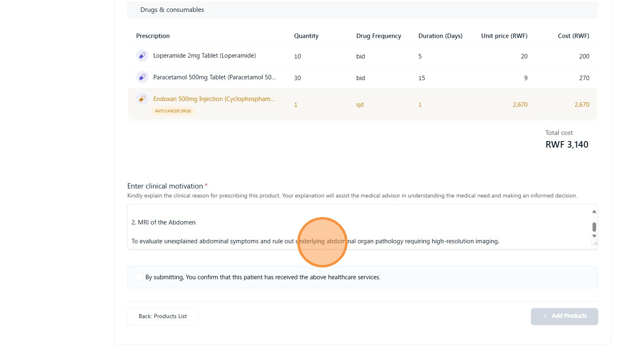This screenshot has width=644, height=359.
Task: Click Paracetamol duration value 15
Action: pyautogui.click(x=422, y=78)
